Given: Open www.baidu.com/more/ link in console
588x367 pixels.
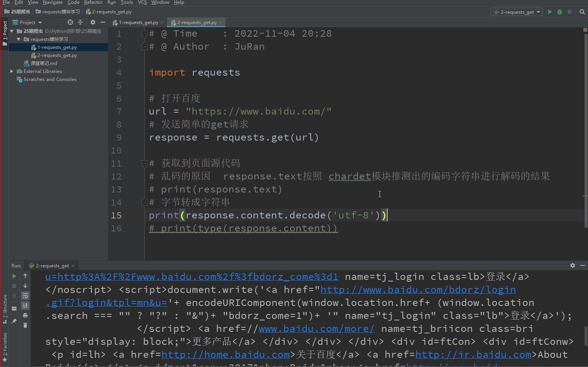Looking at the screenshot, I should point(317,329).
